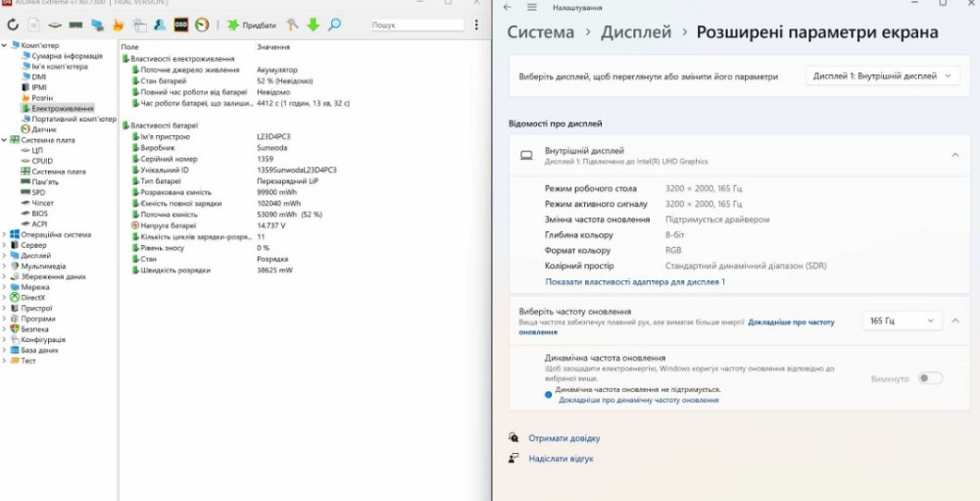Click the Придбати buy button
The width and height of the screenshot is (980, 501).
(251, 25)
